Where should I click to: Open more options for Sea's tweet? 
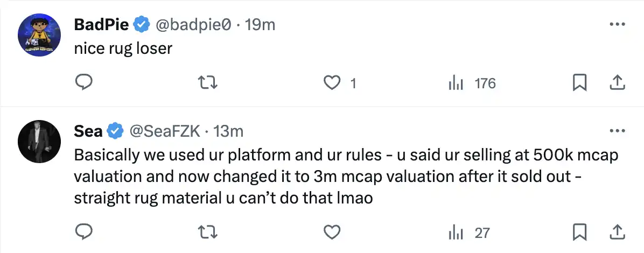click(616, 131)
